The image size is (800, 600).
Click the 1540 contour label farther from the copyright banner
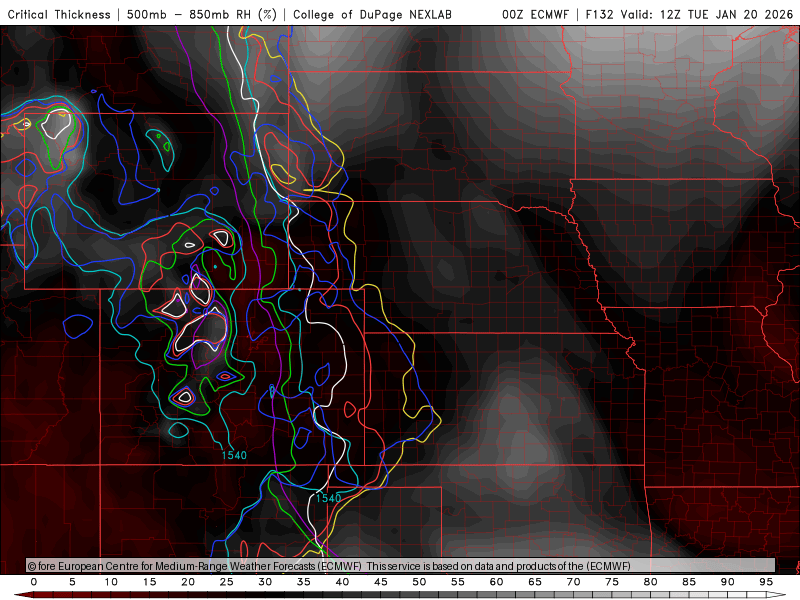tap(234, 455)
